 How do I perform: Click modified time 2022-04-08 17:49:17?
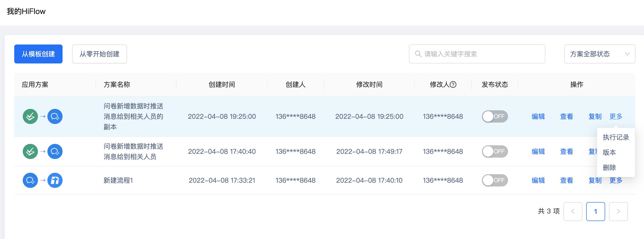(369, 151)
